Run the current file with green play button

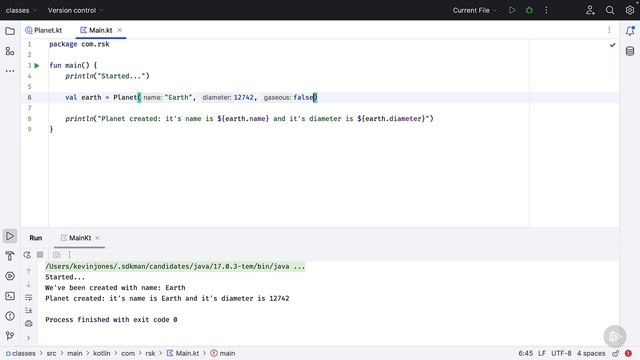pyautogui.click(x=512, y=10)
